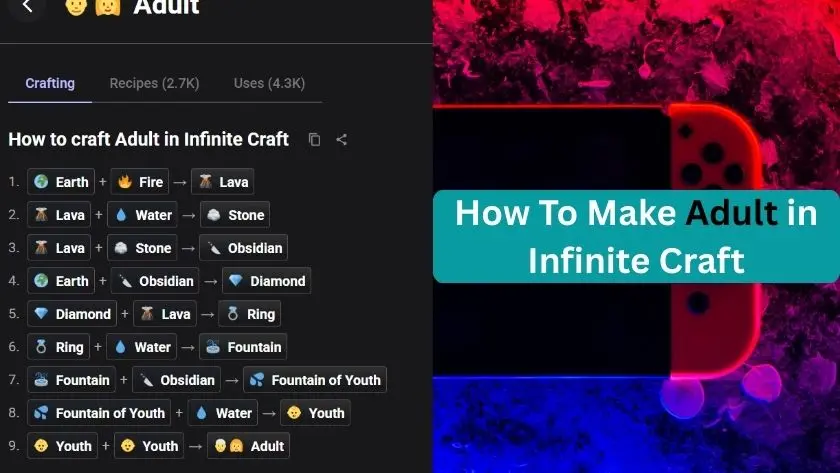840x473 pixels.
Task: Select Obsidian result in step 3
Action: [244, 248]
